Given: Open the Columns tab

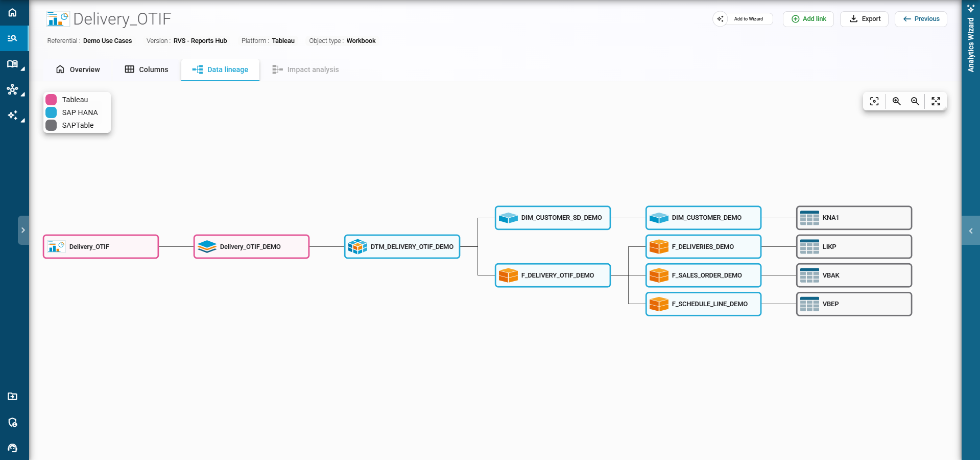Looking at the screenshot, I should (x=146, y=70).
